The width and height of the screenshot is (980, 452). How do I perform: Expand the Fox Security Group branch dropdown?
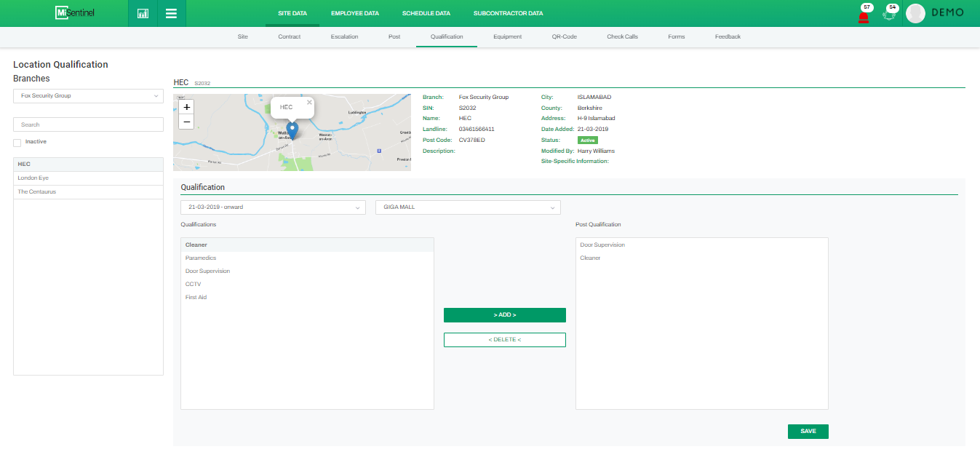pyautogui.click(x=88, y=95)
